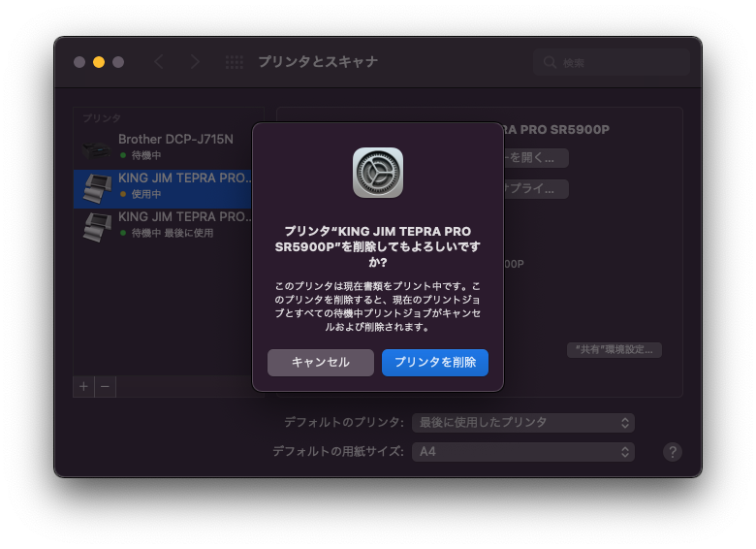Click the キャンセル button in the dialog
Viewport: 756px width, 549px height.
click(x=321, y=363)
